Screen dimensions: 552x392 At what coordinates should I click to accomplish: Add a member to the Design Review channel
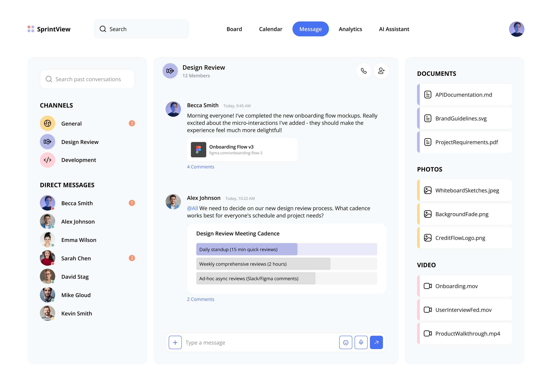381,71
